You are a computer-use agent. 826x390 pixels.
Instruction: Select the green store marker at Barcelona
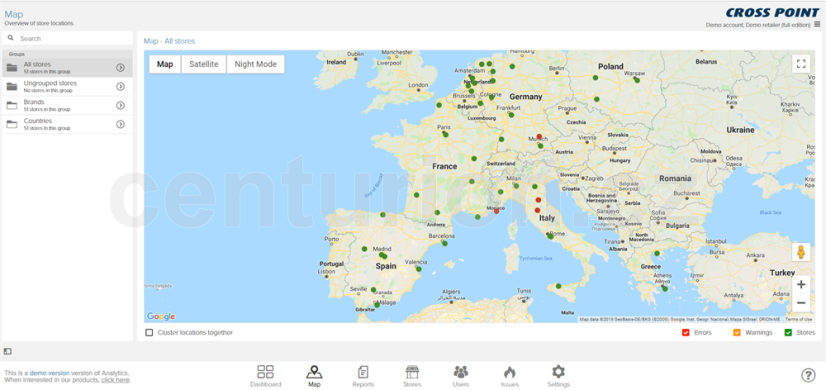pyautogui.click(x=445, y=243)
